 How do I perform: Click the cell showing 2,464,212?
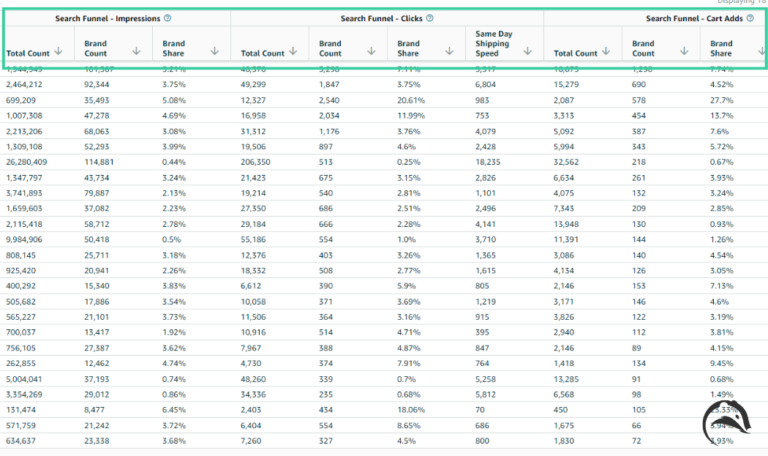[x=24, y=84]
